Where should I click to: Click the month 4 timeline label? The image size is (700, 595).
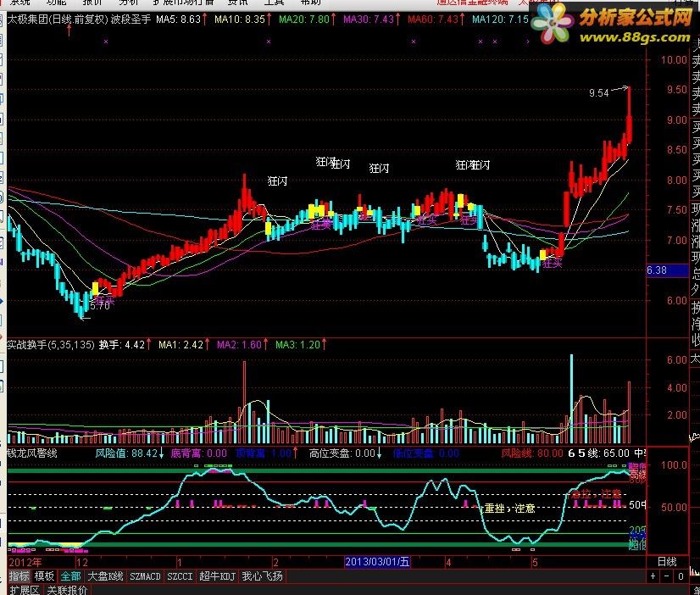point(448,562)
